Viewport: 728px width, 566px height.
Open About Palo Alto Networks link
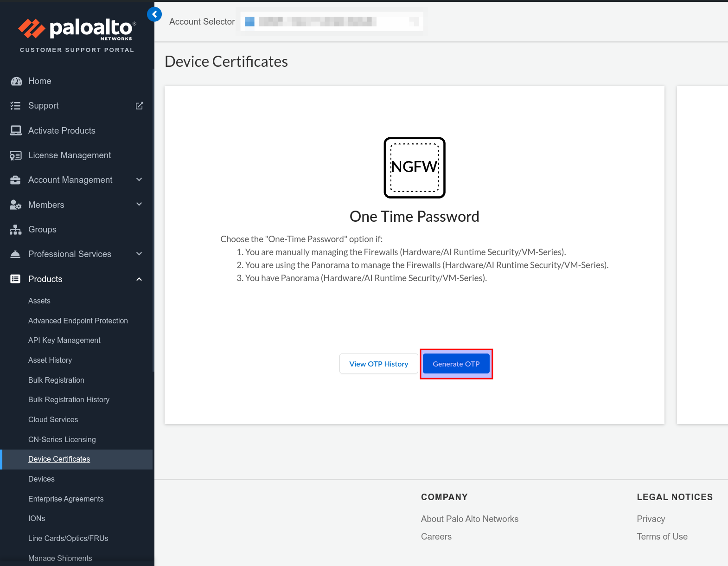point(470,519)
